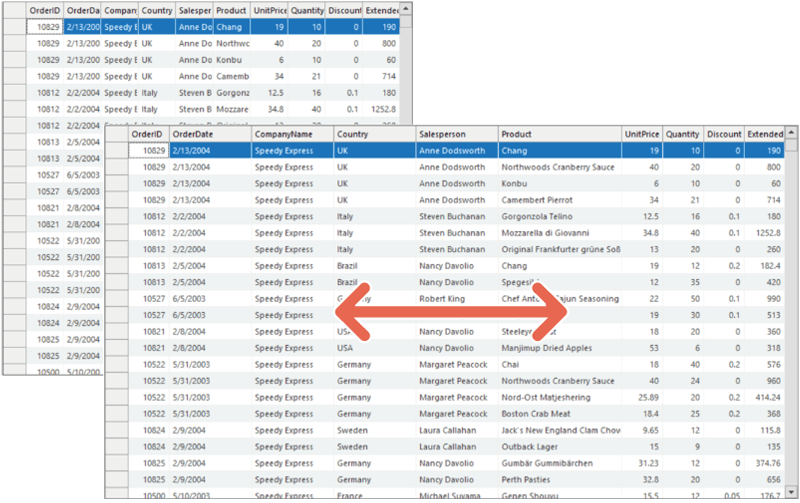Click the Extended header in front grid
Screen dimensions: 800x503
click(x=765, y=134)
